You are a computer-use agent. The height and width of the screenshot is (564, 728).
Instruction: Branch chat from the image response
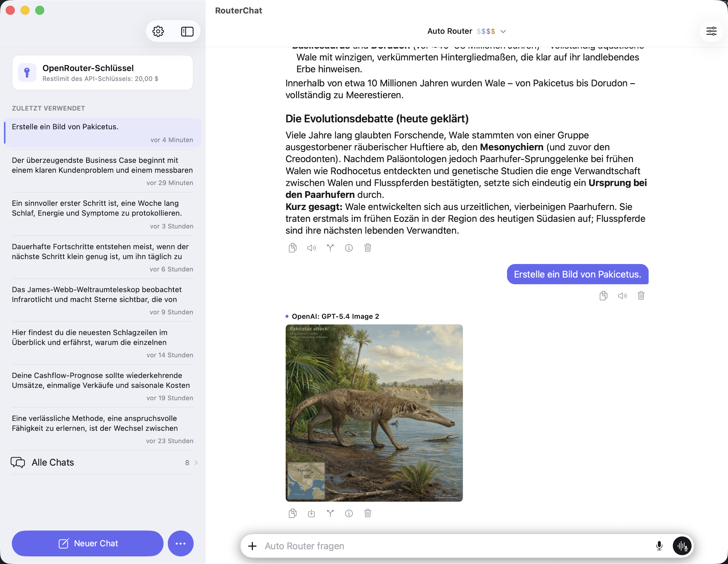coord(330,513)
